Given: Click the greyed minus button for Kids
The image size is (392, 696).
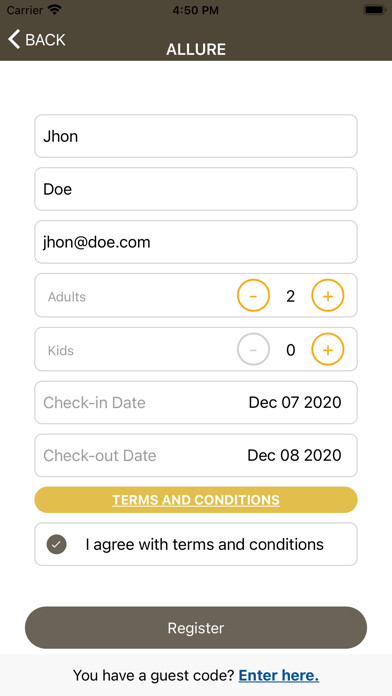Looking at the screenshot, I should pyautogui.click(x=253, y=349).
